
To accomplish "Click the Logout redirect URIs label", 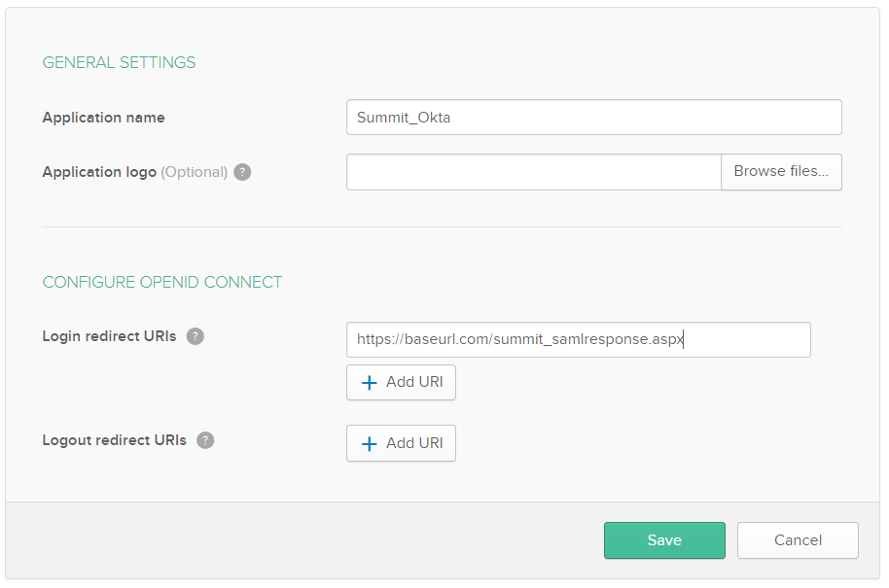I will [x=114, y=440].
